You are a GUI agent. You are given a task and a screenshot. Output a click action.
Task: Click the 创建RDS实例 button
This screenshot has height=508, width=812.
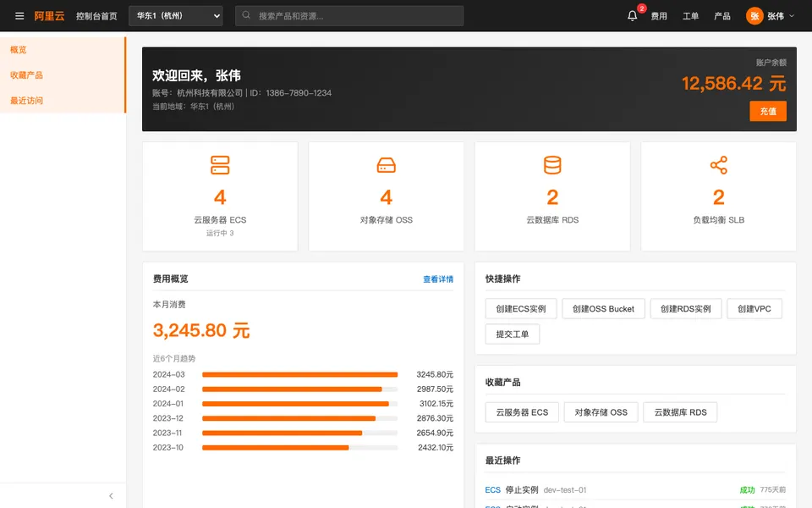[x=686, y=309]
